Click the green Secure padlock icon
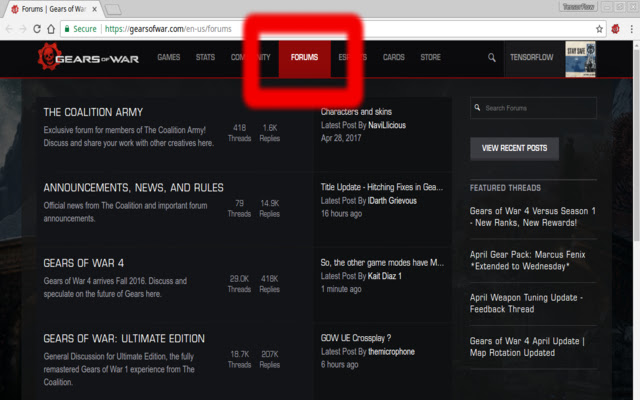 pyautogui.click(x=67, y=29)
